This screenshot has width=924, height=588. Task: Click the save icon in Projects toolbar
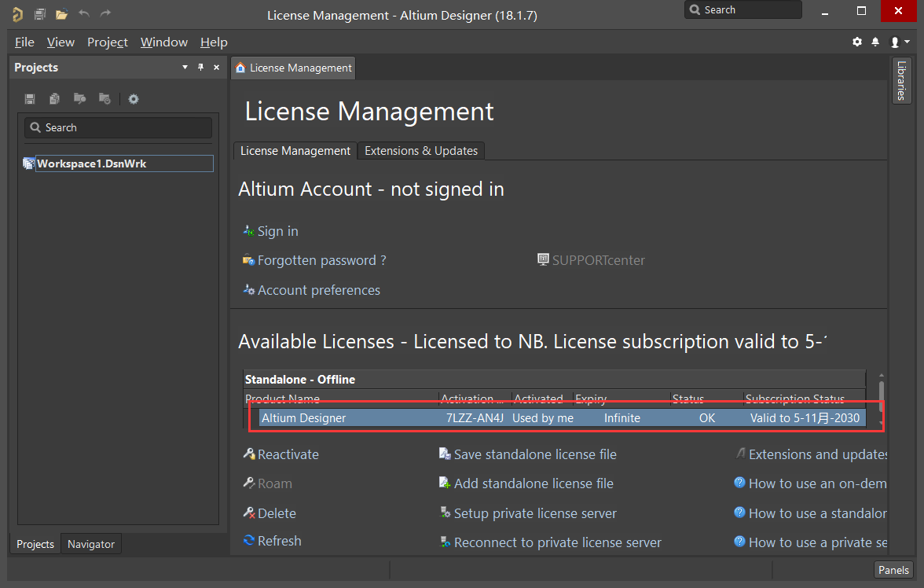(x=30, y=99)
